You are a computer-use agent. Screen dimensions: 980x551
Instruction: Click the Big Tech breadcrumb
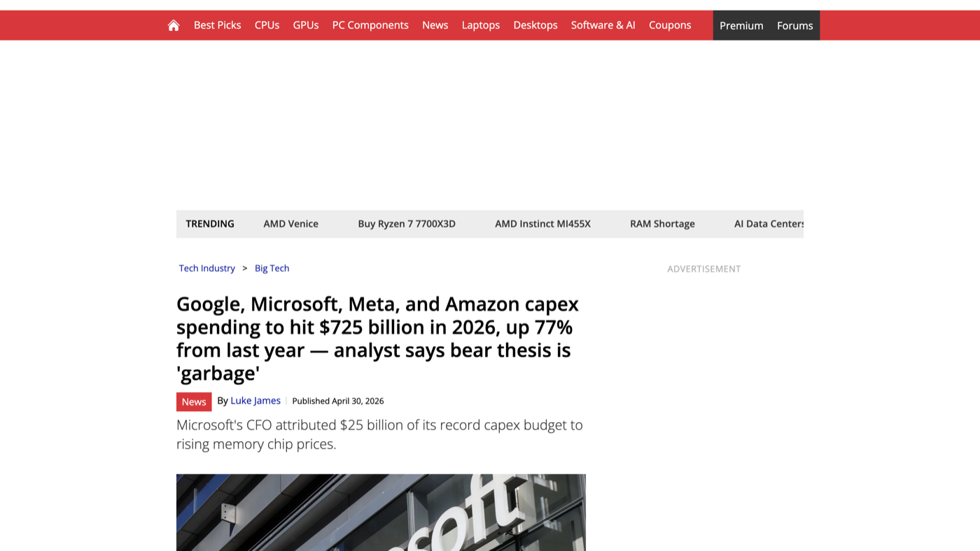click(272, 268)
